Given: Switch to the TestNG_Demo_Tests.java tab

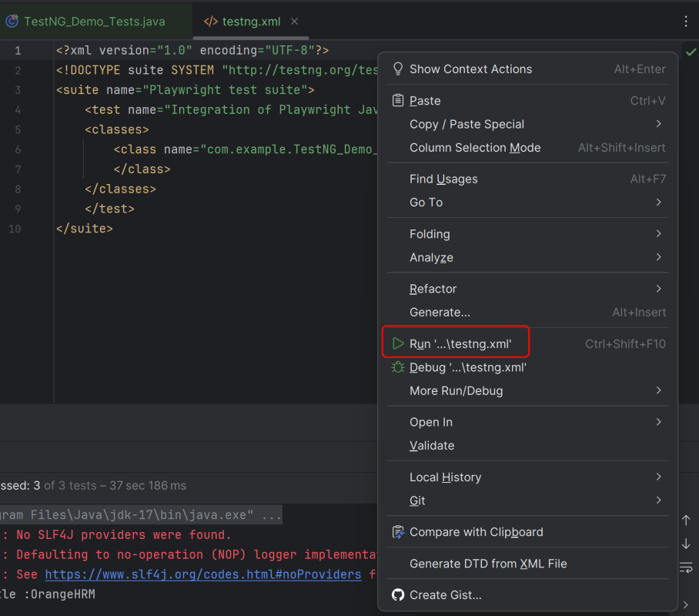Looking at the screenshot, I should coord(94,22).
